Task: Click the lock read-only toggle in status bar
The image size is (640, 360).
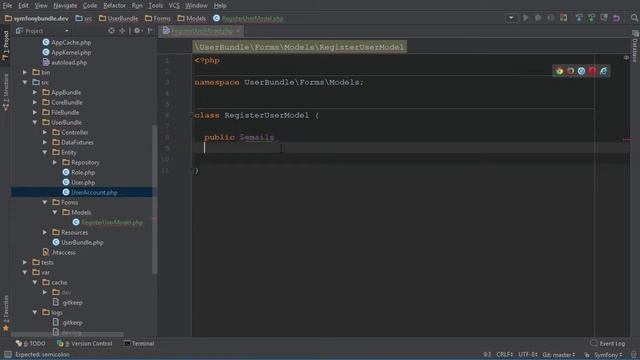Action: point(587,355)
